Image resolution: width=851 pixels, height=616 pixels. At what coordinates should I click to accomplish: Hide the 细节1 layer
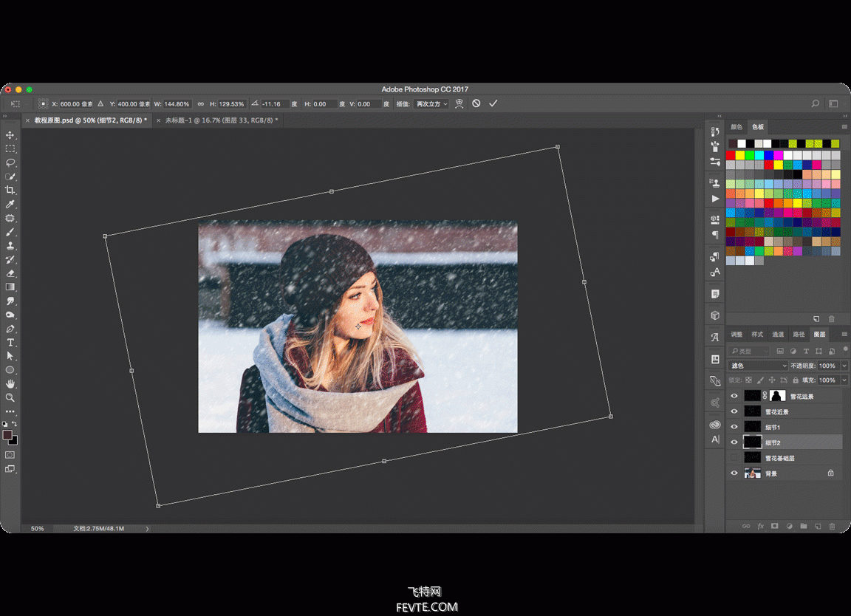coord(734,427)
